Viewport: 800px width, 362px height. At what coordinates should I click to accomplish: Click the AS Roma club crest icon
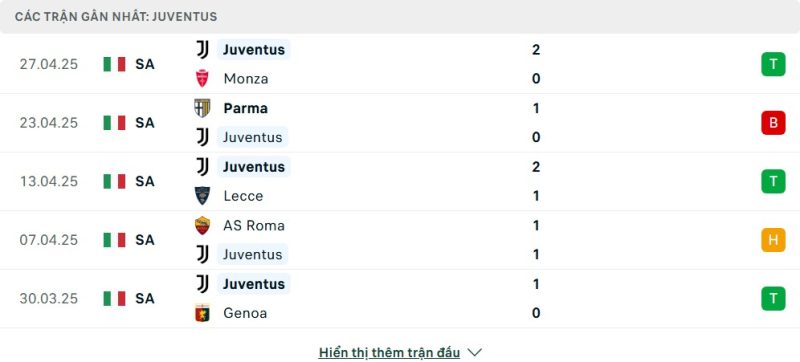203,225
